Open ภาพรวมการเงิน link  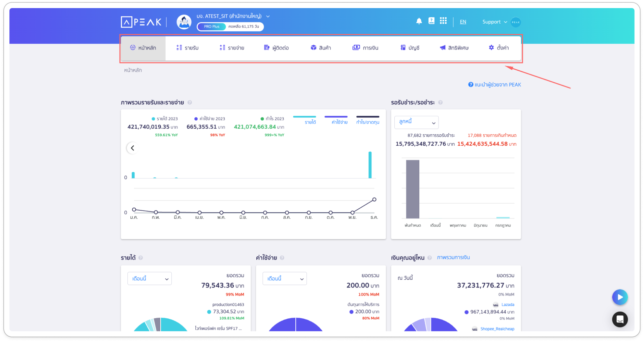point(453,258)
